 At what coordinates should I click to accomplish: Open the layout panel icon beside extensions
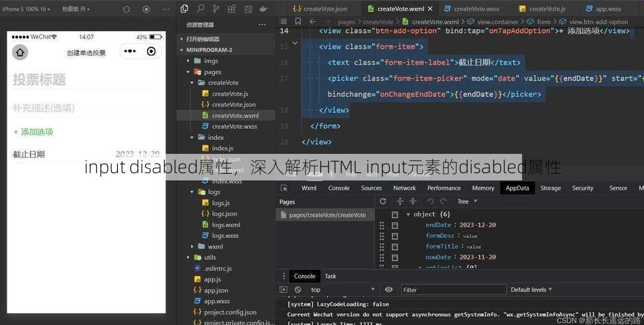(x=248, y=9)
